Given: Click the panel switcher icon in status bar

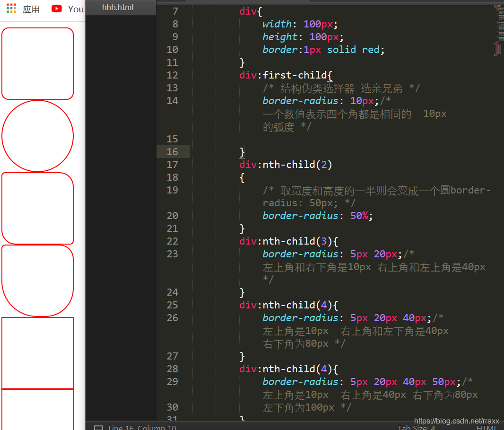Looking at the screenshot, I should 98,428.
